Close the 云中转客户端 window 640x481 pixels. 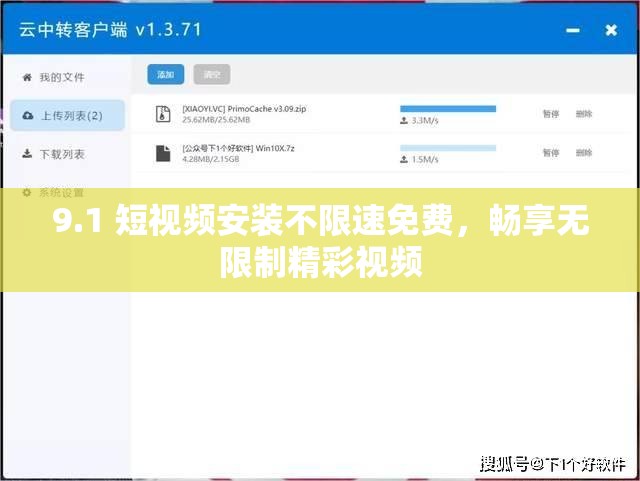click(x=611, y=30)
